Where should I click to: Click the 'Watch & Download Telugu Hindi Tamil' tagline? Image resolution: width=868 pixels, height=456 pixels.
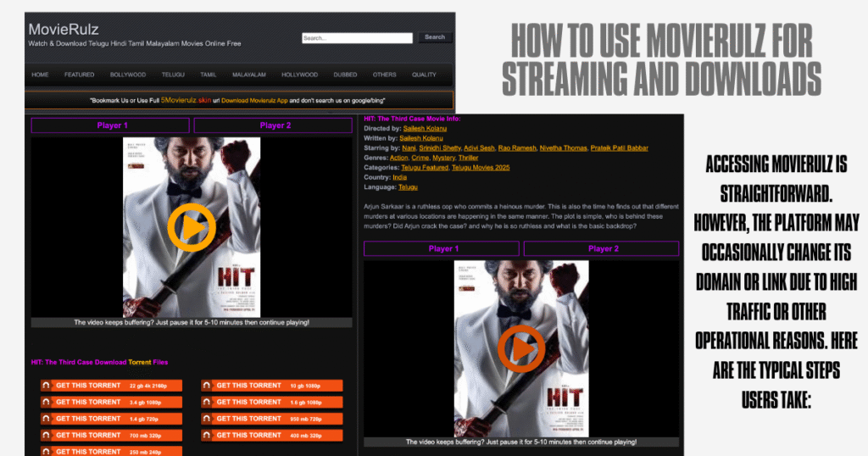pyautogui.click(x=135, y=44)
